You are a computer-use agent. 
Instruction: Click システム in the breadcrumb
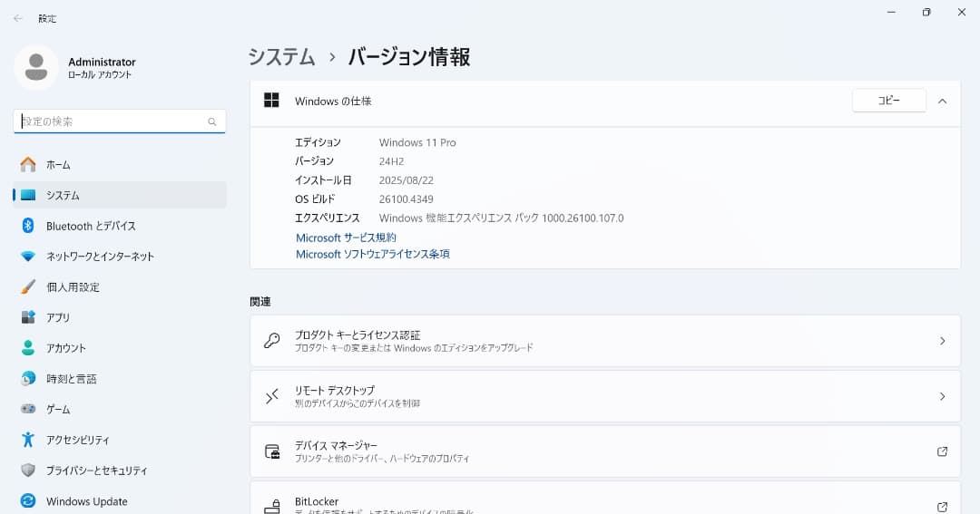tap(282, 57)
